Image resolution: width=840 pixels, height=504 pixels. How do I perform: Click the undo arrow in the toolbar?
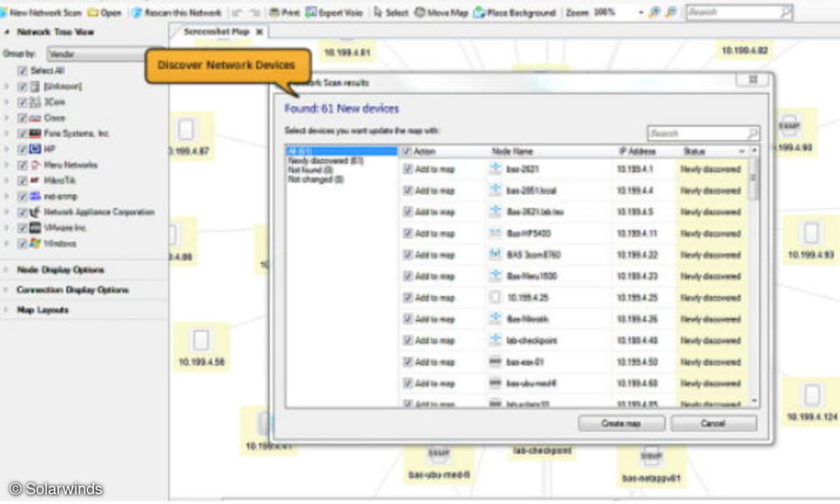[237, 13]
